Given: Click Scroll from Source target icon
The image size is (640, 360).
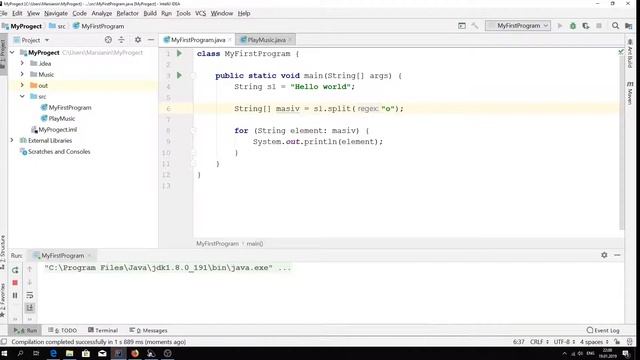Looking at the screenshot, I should pyautogui.click(x=108, y=40).
